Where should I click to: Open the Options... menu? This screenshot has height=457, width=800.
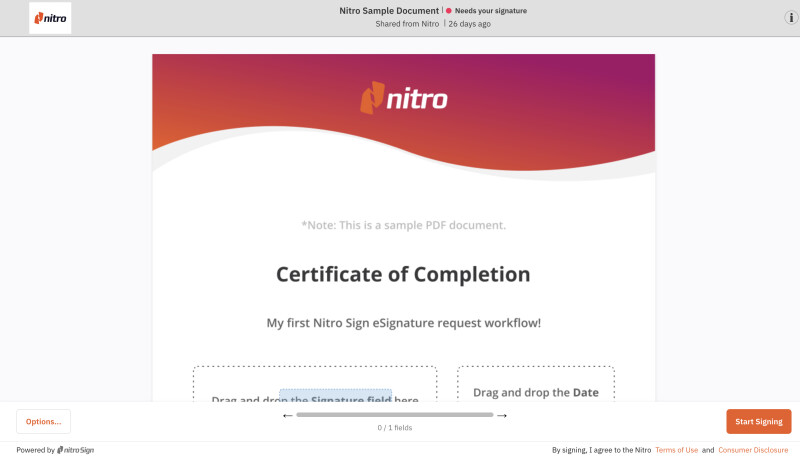[43, 421]
